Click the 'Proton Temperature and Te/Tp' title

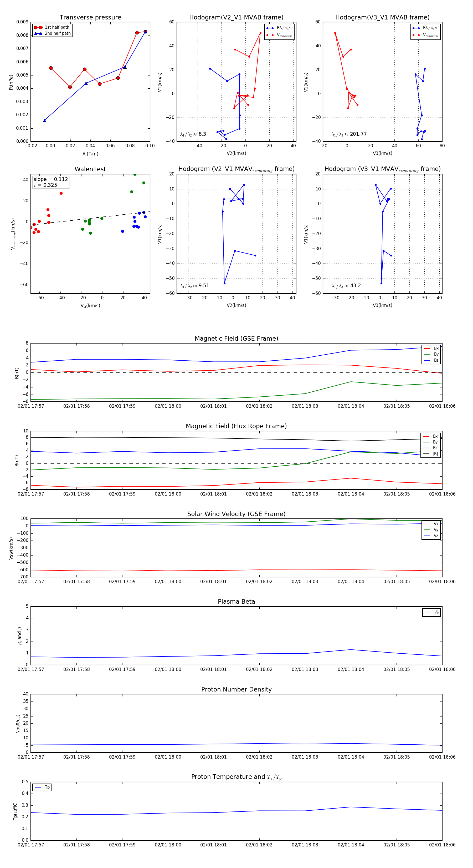[236, 777]
